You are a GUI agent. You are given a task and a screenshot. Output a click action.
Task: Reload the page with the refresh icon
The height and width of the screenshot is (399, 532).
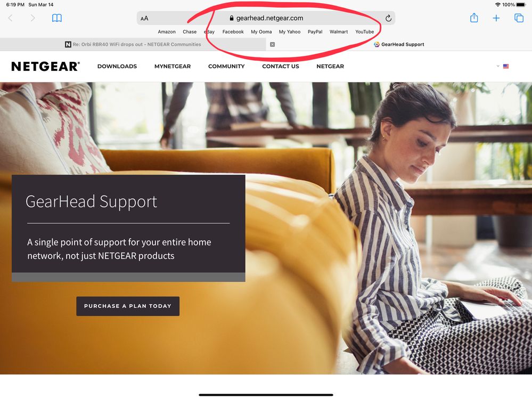pyautogui.click(x=388, y=18)
